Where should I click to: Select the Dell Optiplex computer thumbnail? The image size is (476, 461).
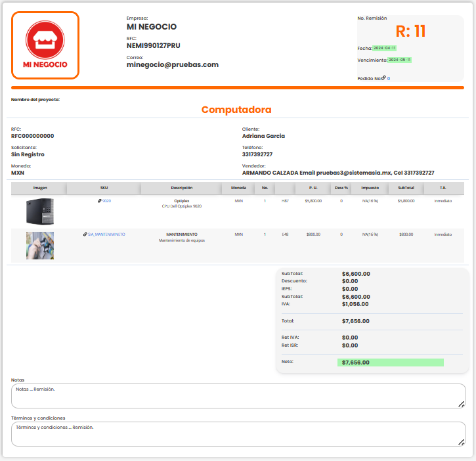[x=40, y=211]
